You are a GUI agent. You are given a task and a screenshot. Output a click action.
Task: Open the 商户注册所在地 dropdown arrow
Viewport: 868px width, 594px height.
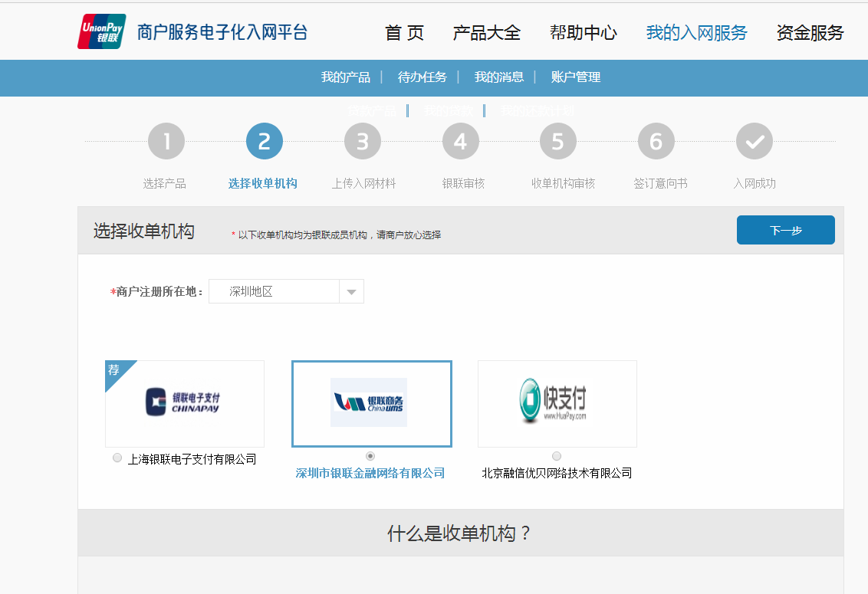coord(351,292)
